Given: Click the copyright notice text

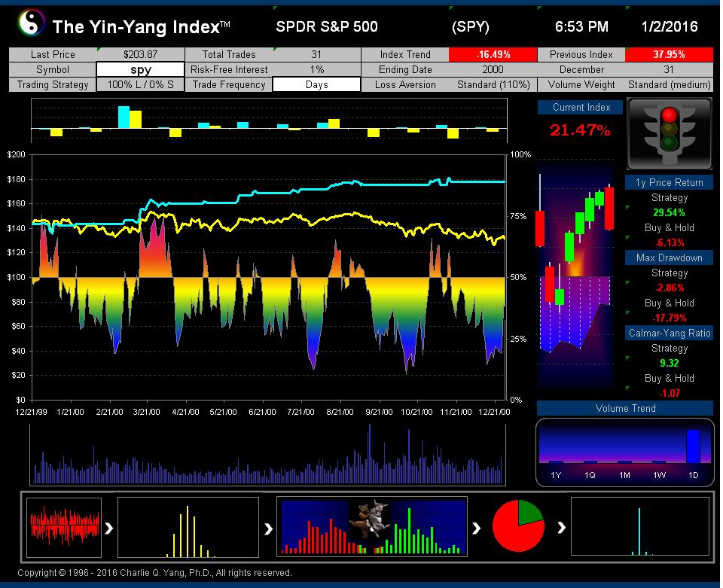Looking at the screenshot, I should [154, 573].
